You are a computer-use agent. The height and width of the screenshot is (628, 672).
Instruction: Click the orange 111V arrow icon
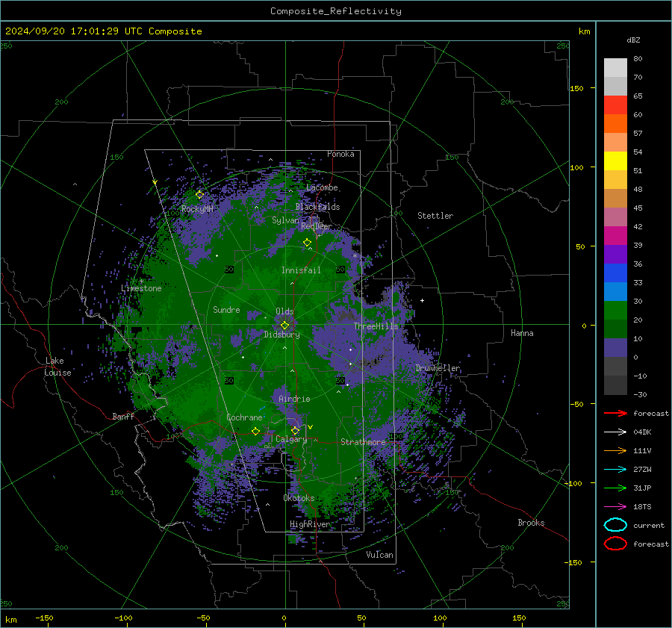[615, 450]
